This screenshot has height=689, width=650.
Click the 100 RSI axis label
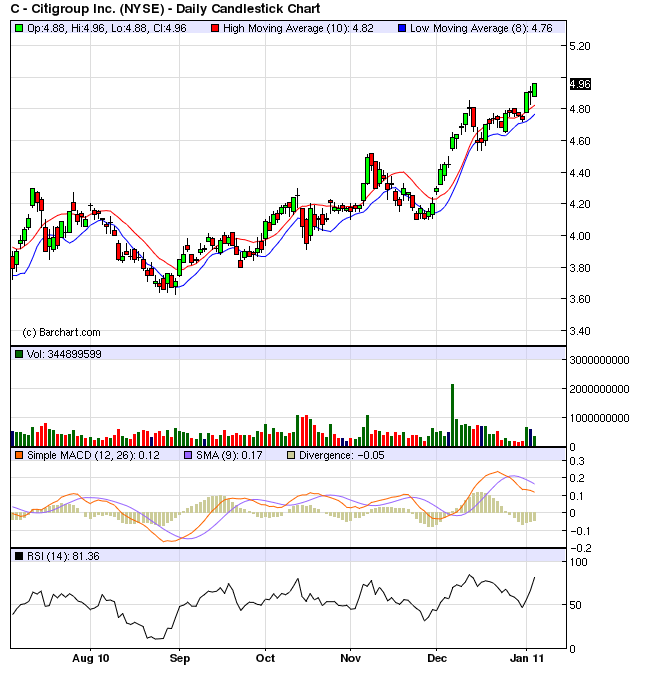[x=578, y=562]
